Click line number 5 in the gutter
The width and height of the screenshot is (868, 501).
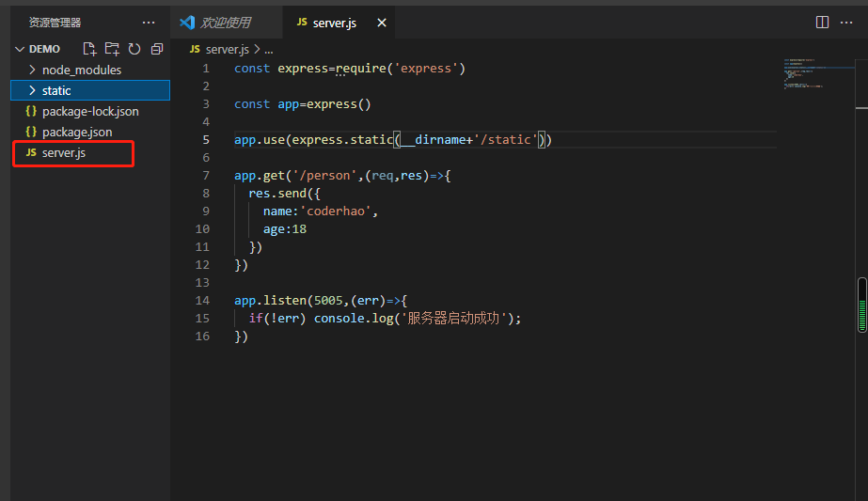click(206, 139)
